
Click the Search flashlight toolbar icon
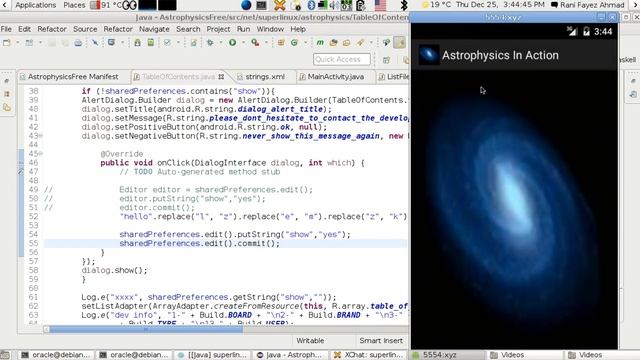[x=360, y=42]
